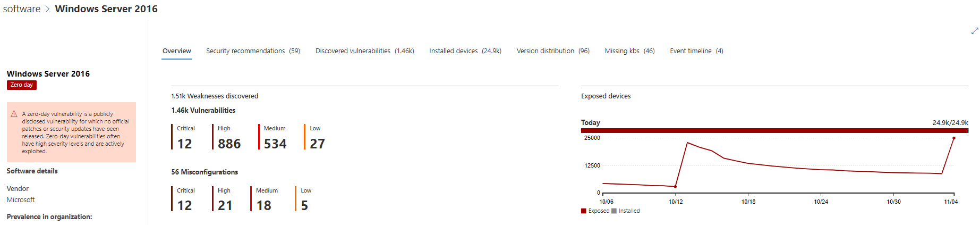Open the Discovered vulnerabilities tab
The image size is (980, 225).
pyautogui.click(x=364, y=51)
